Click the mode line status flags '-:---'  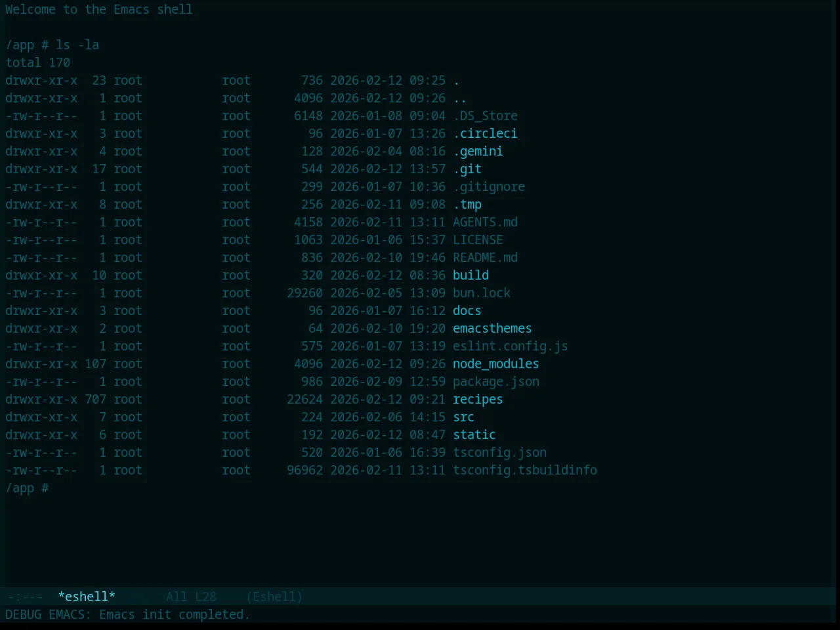pyautogui.click(x=25, y=597)
